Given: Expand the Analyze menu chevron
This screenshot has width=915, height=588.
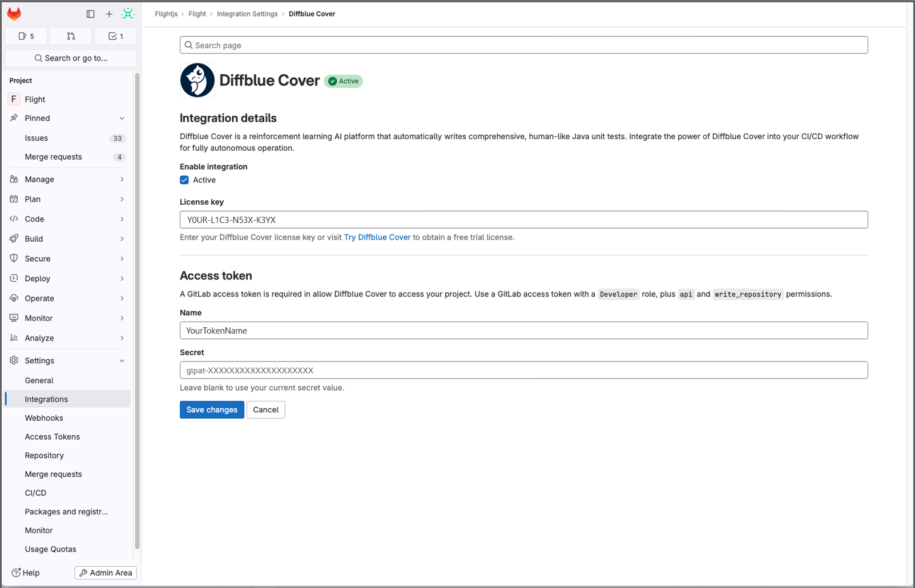Looking at the screenshot, I should 122,338.
